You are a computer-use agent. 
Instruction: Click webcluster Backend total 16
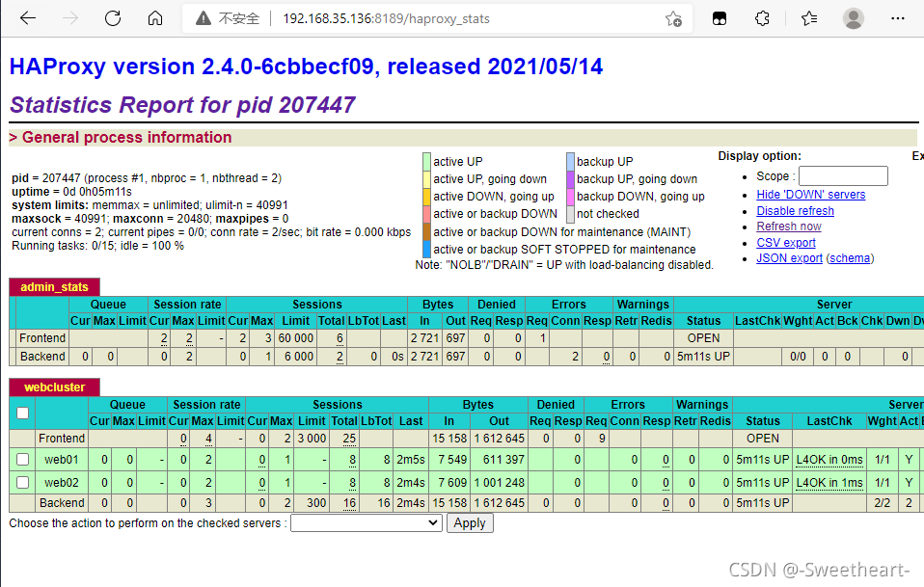[x=349, y=503]
